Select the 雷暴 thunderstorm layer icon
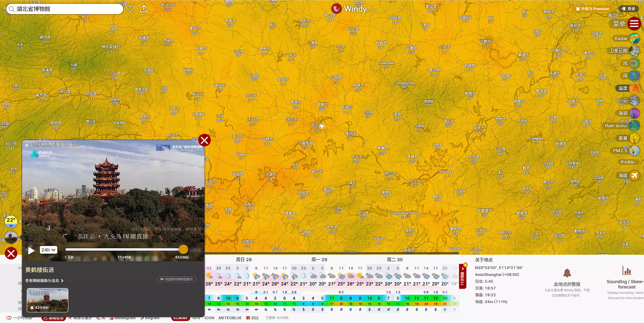644x323 pixels. click(x=634, y=138)
